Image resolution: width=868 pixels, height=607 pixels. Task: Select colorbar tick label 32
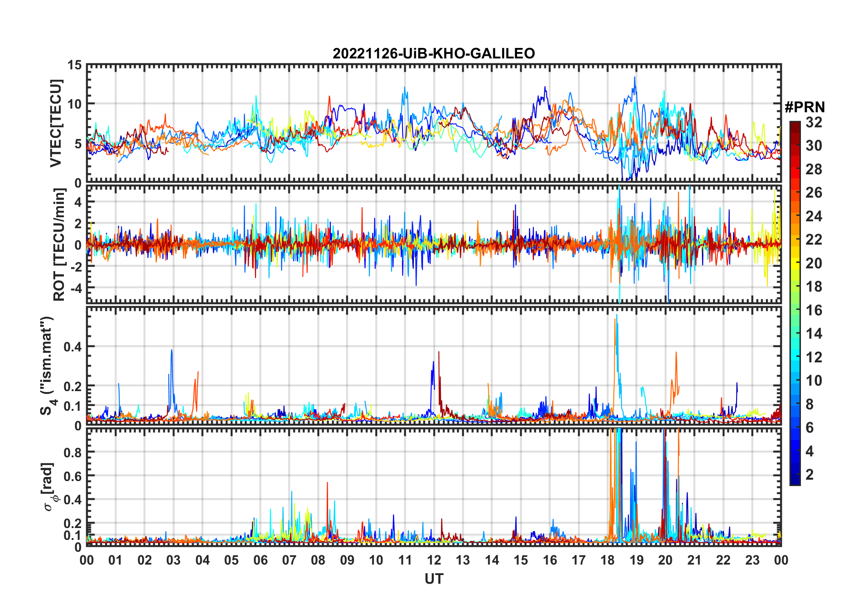tap(814, 122)
